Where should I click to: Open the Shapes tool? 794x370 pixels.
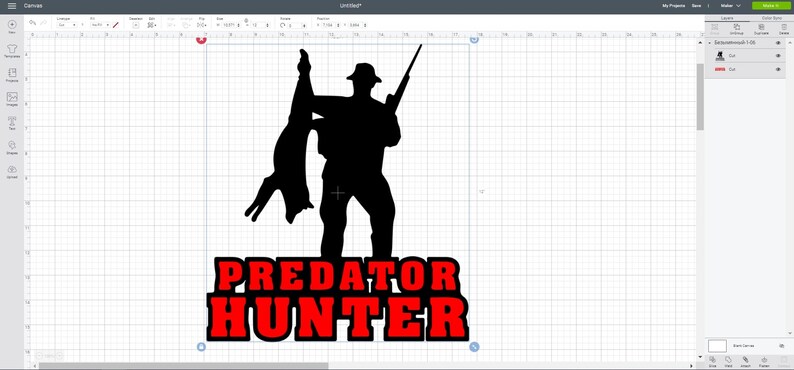tap(12, 147)
